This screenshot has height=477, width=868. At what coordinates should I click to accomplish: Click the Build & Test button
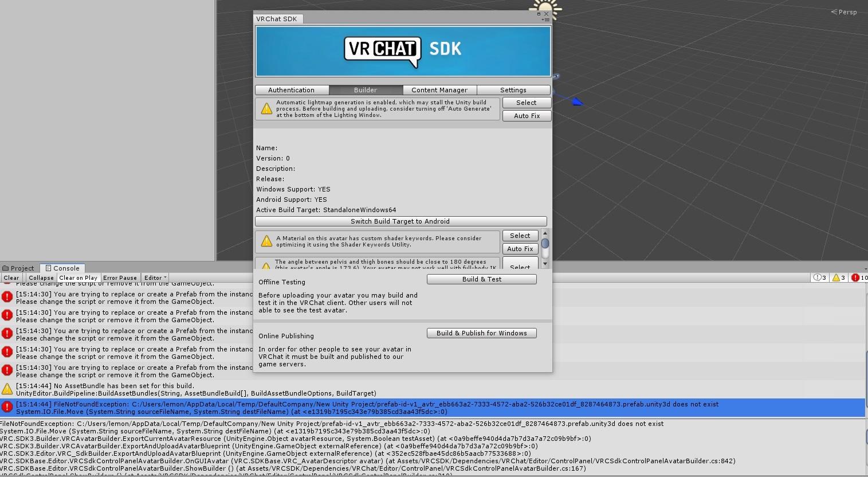(482, 279)
